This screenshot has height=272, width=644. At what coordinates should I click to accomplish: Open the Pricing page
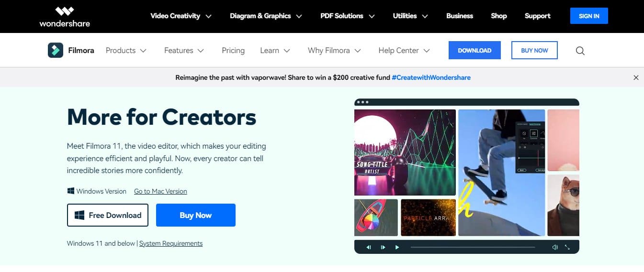pyautogui.click(x=233, y=50)
